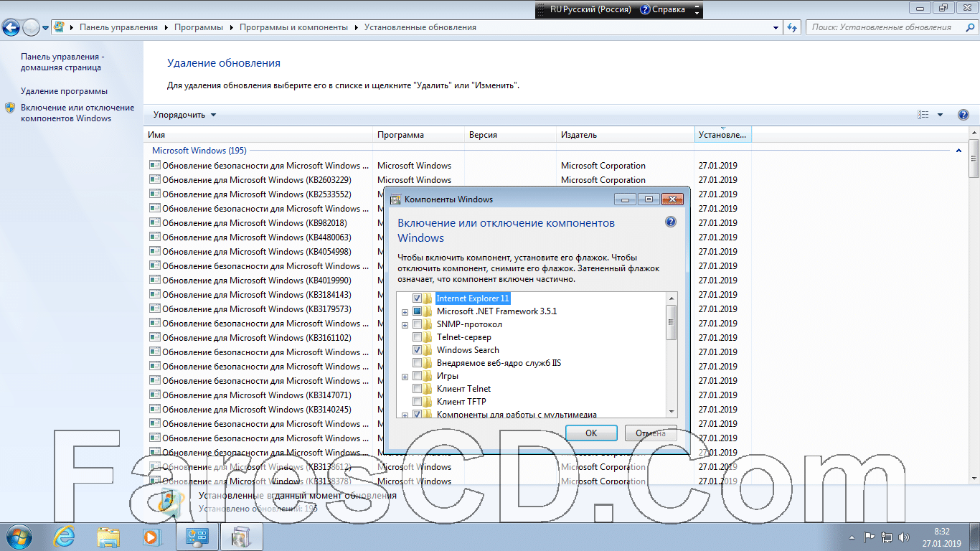This screenshot has width=980, height=551.
Task: Enable Внедряемое веб-ядро служб IIS checkbox
Action: (417, 363)
